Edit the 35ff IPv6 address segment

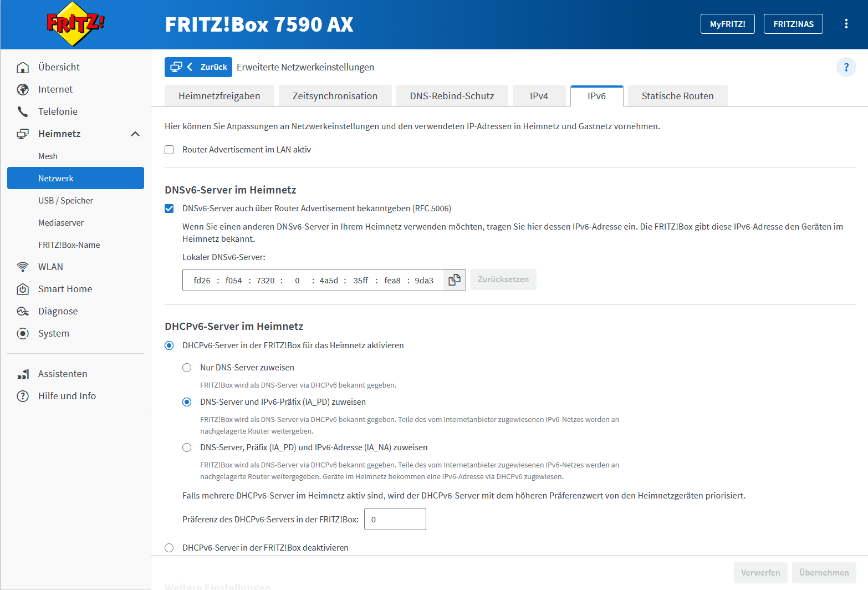click(x=360, y=281)
